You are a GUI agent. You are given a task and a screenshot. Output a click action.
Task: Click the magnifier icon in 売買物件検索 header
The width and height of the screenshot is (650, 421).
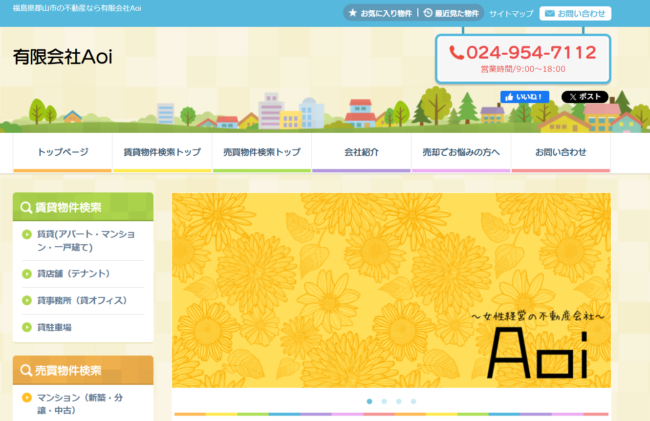pyautogui.click(x=26, y=370)
